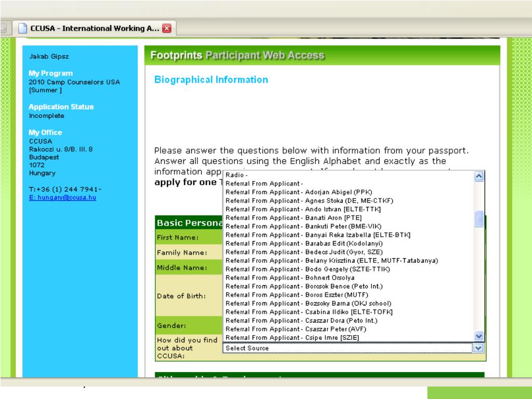Select Referral From Applicant Bohnert Orsolya
Viewport: 532px width, 399px height.
(x=349, y=277)
